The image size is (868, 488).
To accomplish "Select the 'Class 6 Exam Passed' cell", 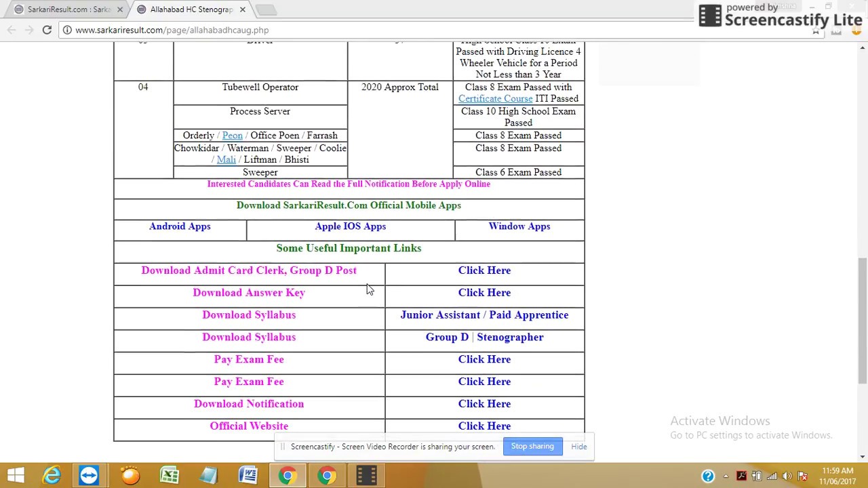I will click(518, 172).
